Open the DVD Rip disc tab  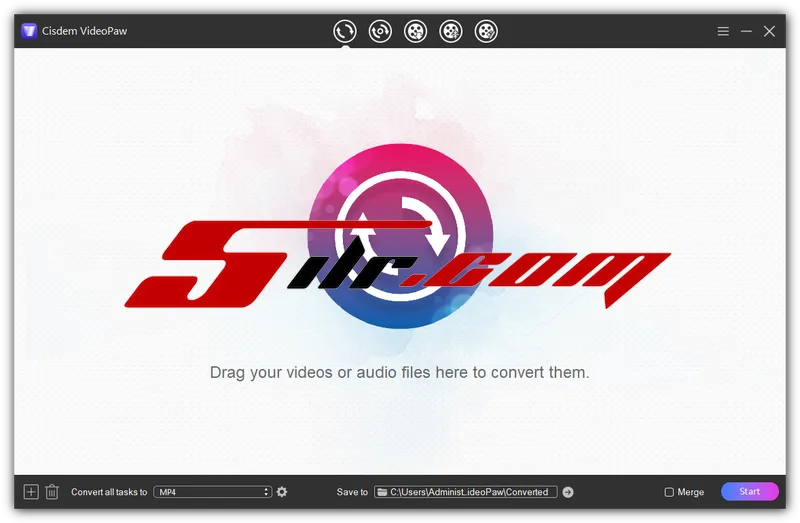(x=380, y=31)
